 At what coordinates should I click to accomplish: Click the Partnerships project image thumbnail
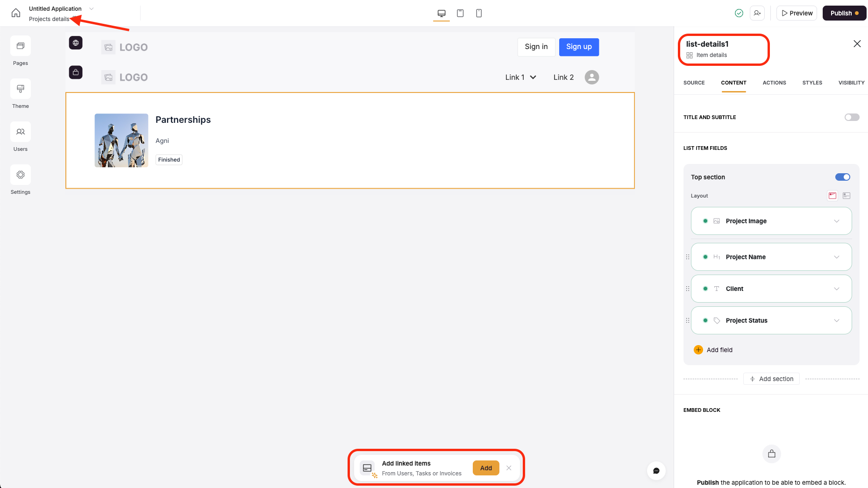[121, 141]
